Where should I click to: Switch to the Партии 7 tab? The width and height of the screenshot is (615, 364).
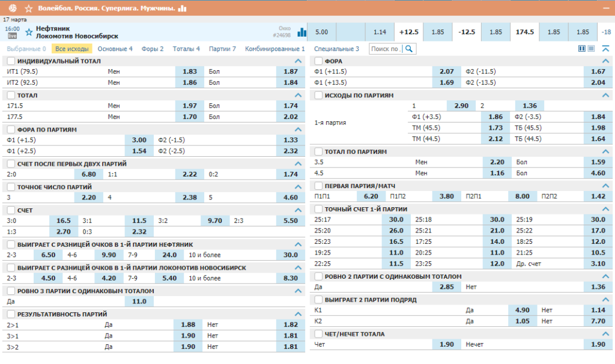[222, 49]
